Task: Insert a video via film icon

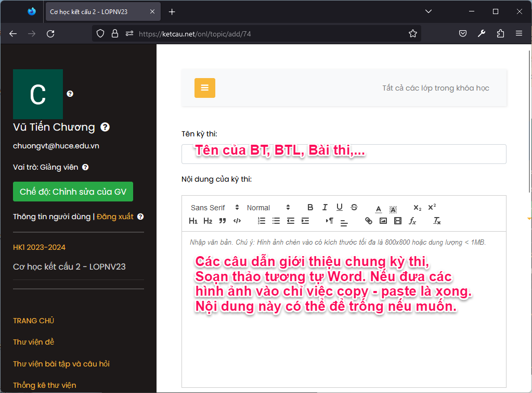Action: point(398,221)
